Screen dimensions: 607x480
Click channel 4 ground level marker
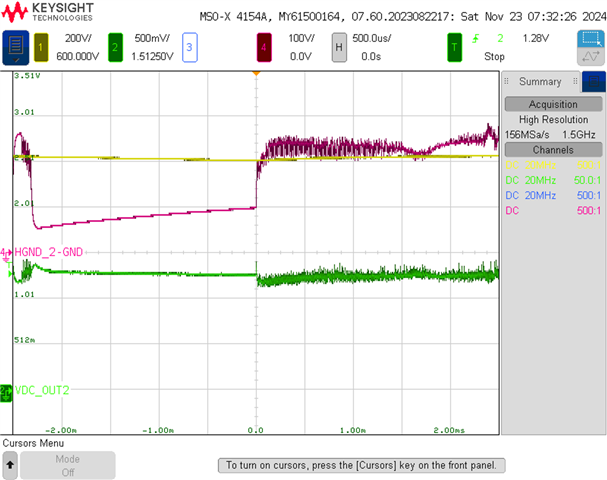[x=6, y=254]
